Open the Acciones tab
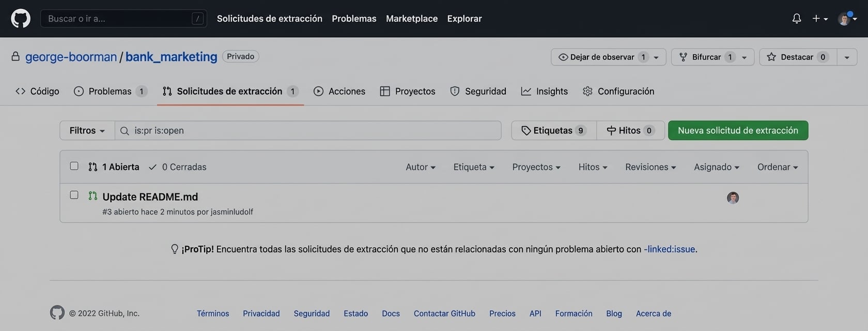This screenshot has height=331, width=868. coord(339,91)
